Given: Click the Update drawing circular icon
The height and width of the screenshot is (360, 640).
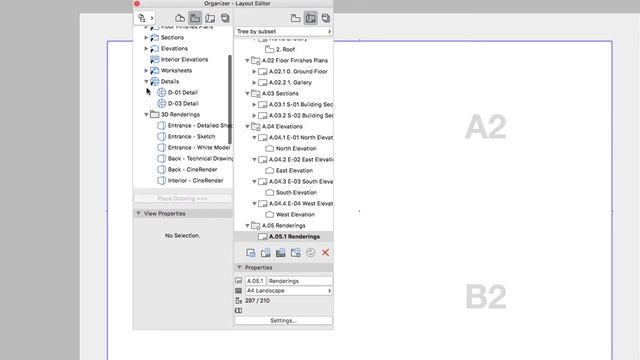Looking at the screenshot, I should 311,253.
